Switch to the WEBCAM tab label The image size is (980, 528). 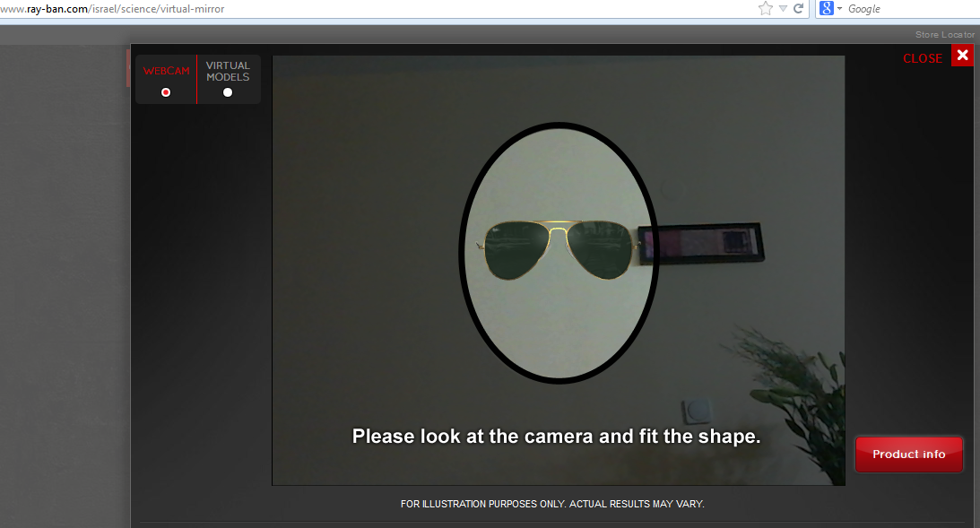pos(166,71)
